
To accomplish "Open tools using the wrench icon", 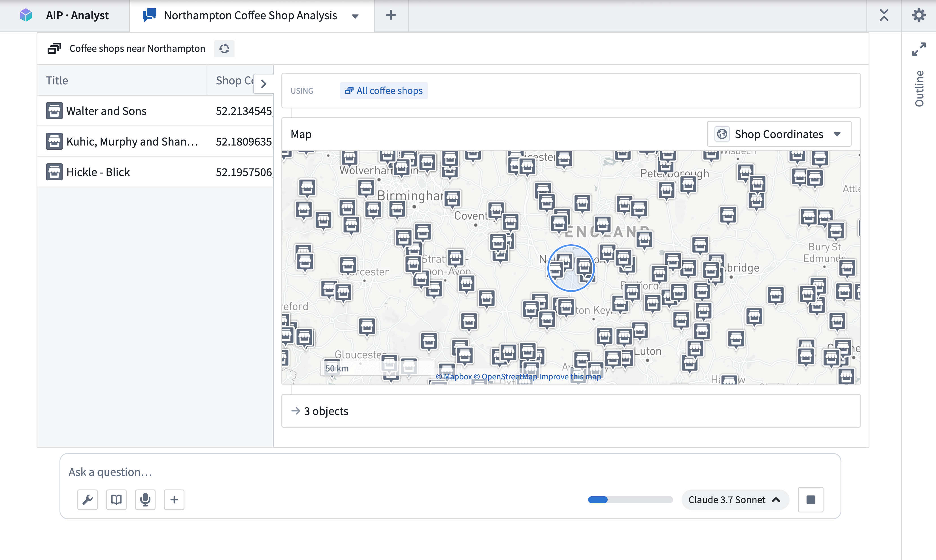I will tap(87, 499).
